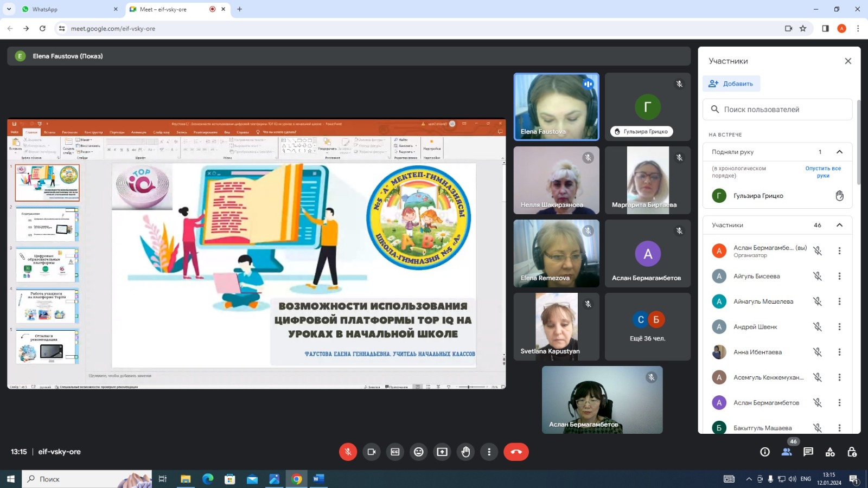The width and height of the screenshot is (868, 488).
Task: Open the three-dot more options in control bar
Action: pos(489,452)
